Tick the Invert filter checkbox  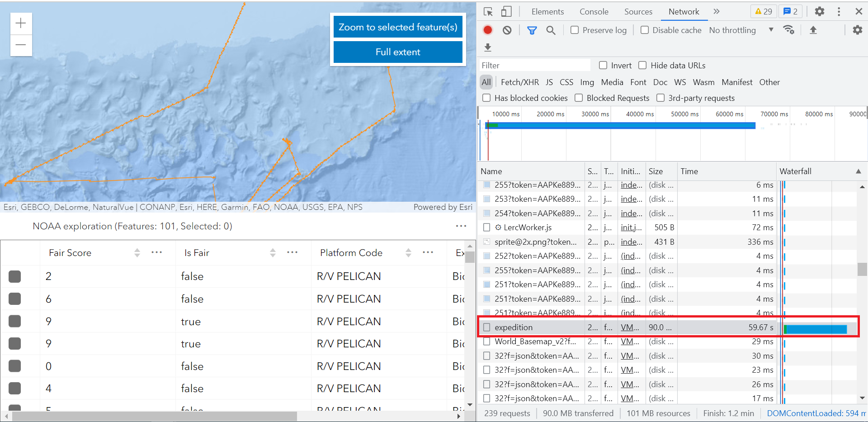click(603, 66)
